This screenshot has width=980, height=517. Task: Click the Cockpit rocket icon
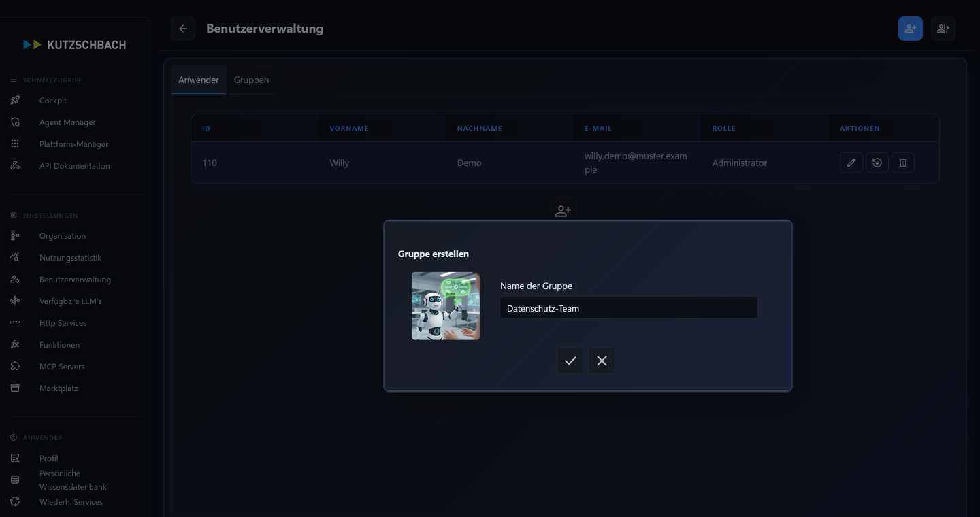(15, 101)
